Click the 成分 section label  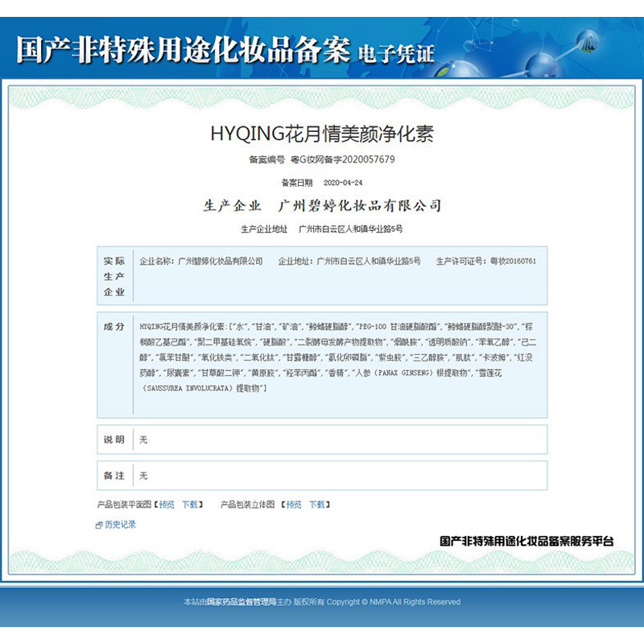pyautogui.click(x=114, y=327)
